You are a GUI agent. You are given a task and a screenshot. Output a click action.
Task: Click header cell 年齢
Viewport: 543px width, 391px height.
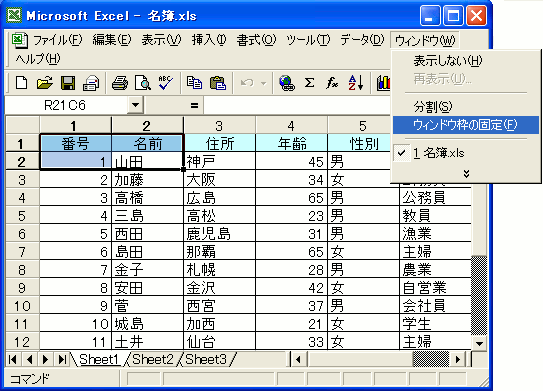pyautogui.click(x=291, y=143)
